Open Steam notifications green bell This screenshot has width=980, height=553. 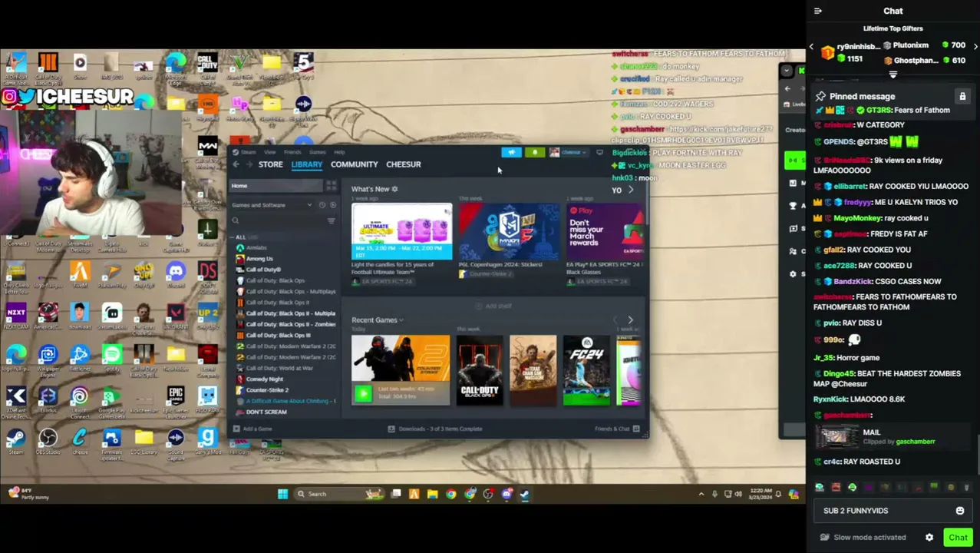(535, 152)
